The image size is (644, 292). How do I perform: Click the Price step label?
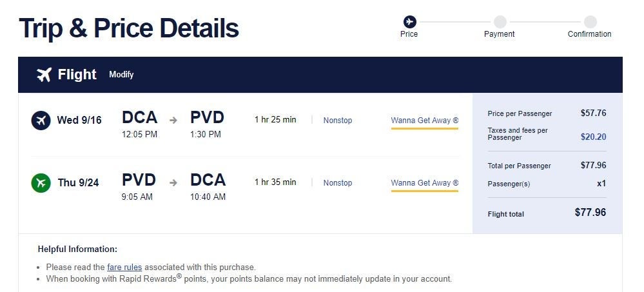(409, 34)
